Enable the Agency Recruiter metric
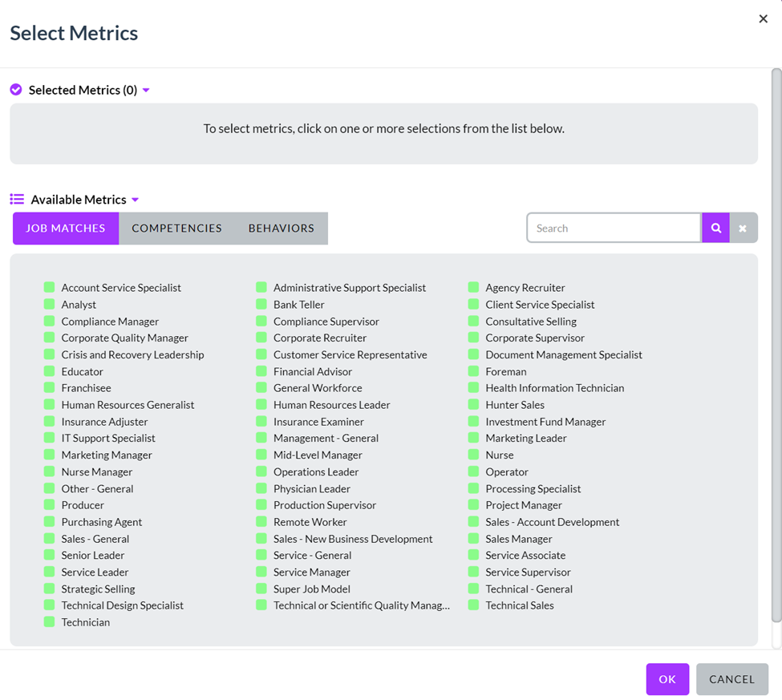This screenshot has height=700, width=782. click(473, 287)
